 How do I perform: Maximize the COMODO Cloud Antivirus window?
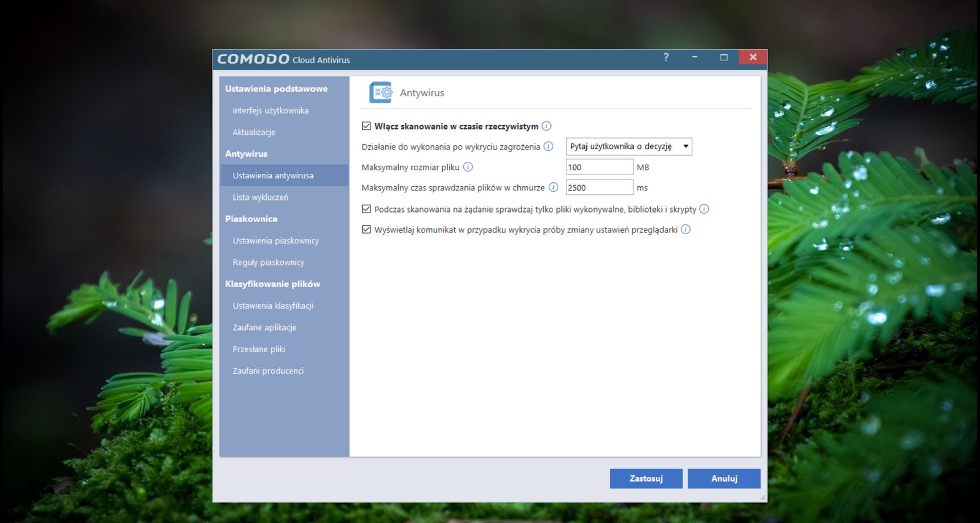pos(724,57)
